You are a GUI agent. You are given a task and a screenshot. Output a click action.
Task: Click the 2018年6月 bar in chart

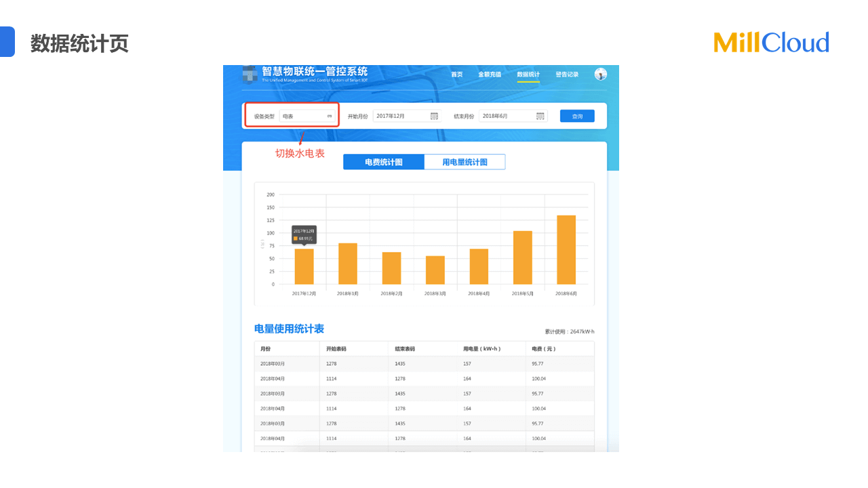pyautogui.click(x=566, y=250)
